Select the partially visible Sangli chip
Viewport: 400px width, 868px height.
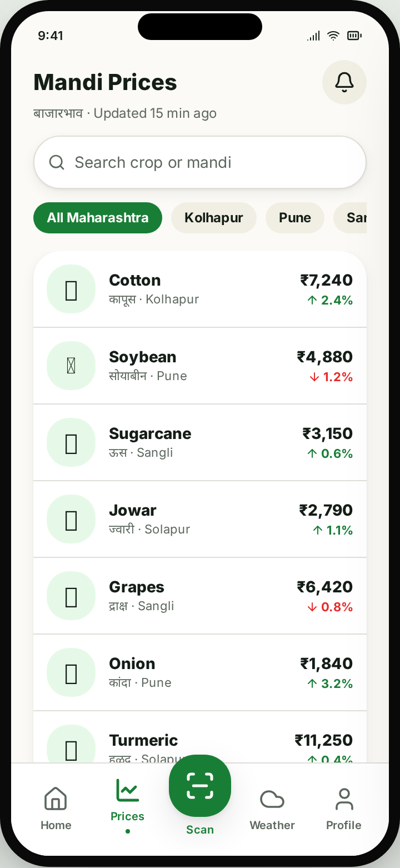350,218
